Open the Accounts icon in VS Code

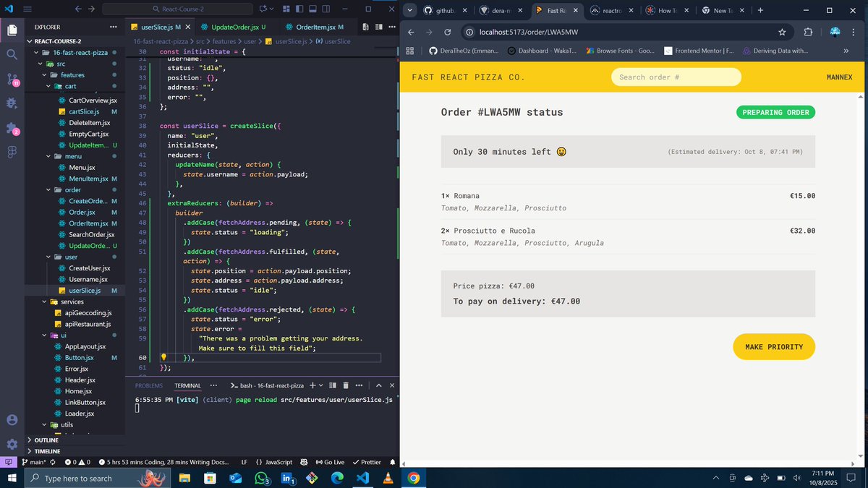point(12,420)
